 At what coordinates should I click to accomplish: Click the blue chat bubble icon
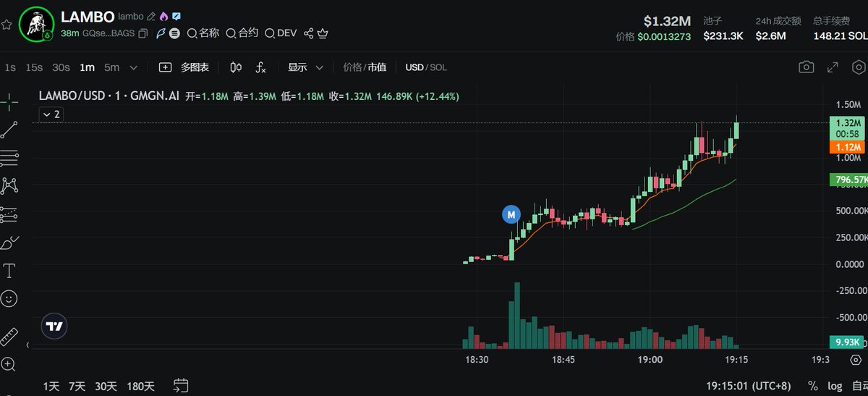click(x=176, y=16)
